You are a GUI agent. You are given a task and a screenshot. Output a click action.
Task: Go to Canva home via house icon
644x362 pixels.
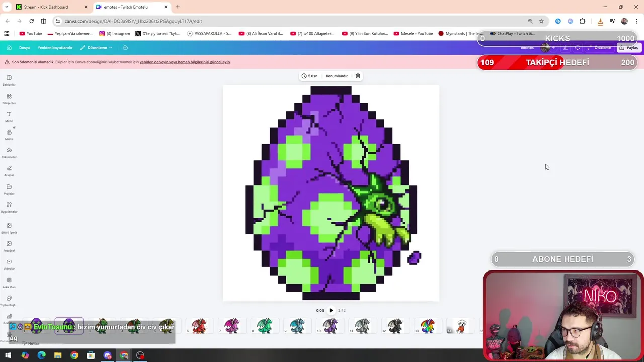pyautogui.click(x=9, y=48)
